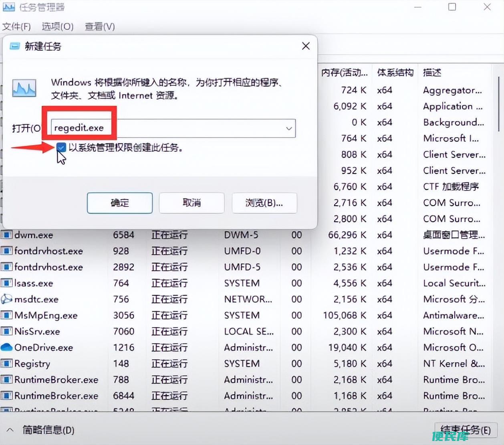Image resolution: width=504 pixels, height=445 pixels.
Task: Open the 选项(O) menu
Action: (x=58, y=26)
